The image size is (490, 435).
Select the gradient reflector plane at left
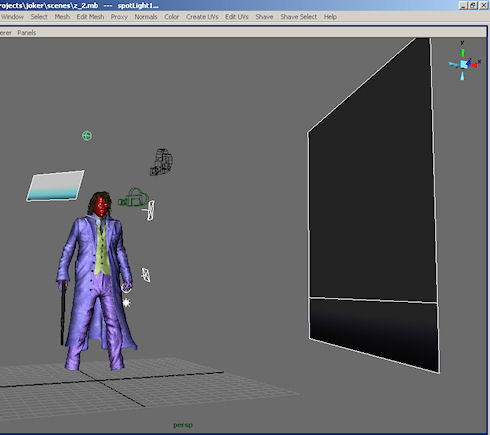[55, 186]
